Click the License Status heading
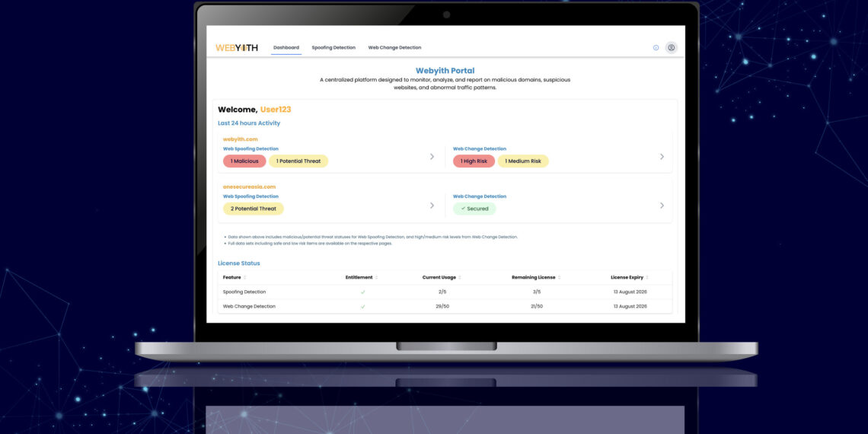This screenshot has width=868, height=434. pos(238,263)
